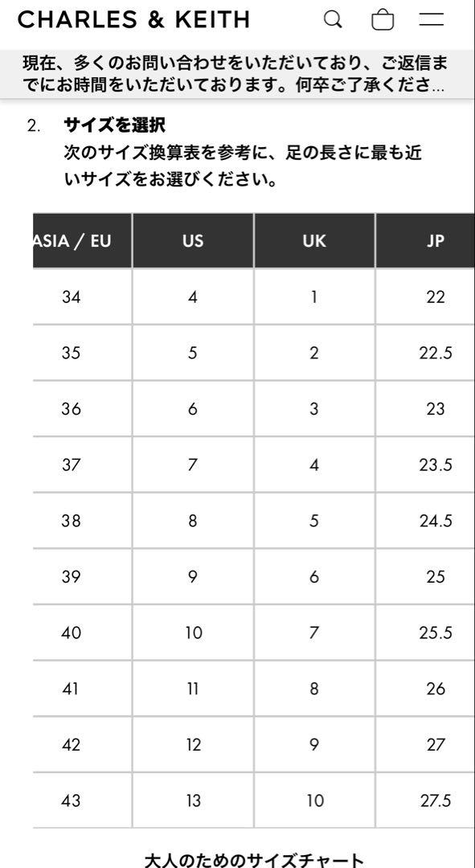Click the UK size 8 cell
Screen dimensions: 475x868
[314, 689]
